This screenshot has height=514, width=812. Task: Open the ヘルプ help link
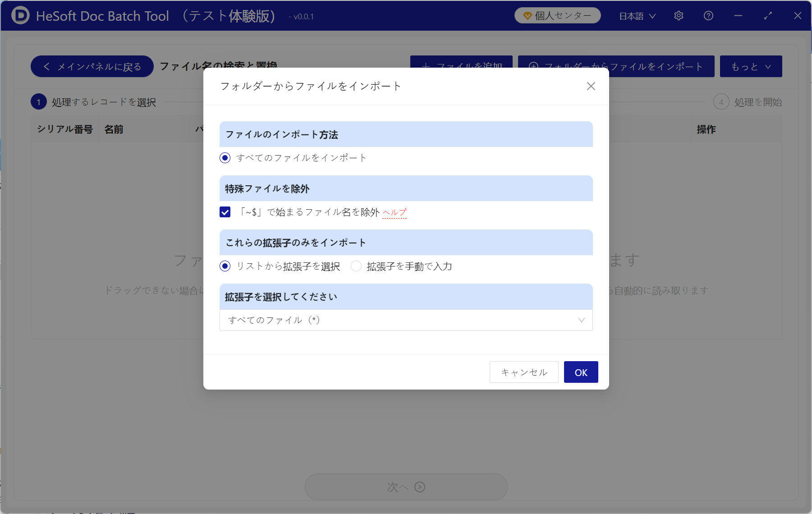395,212
